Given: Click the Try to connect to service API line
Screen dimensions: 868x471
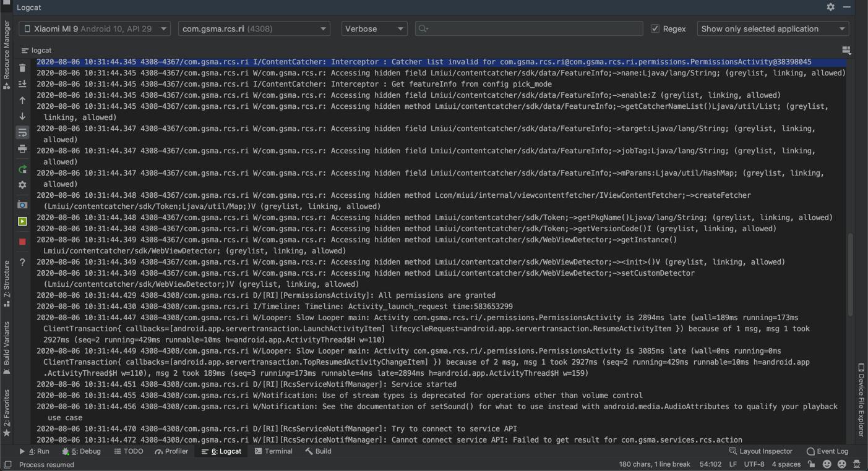Looking at the screenshot, I should [x=277, y=429].
